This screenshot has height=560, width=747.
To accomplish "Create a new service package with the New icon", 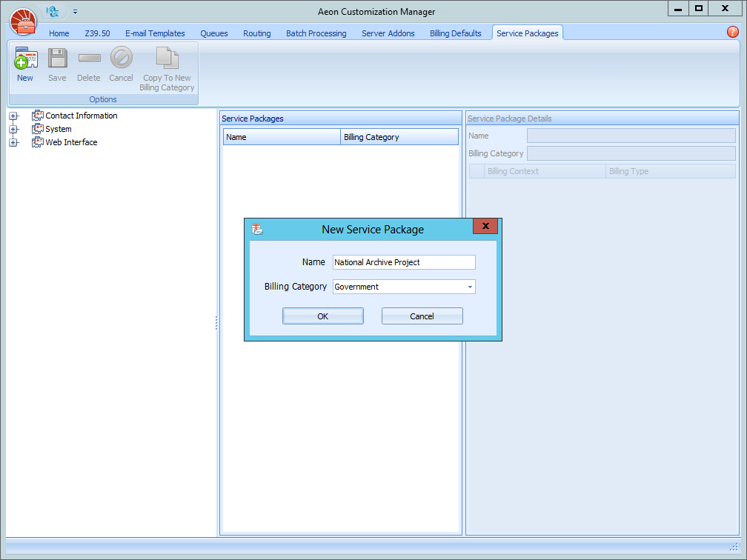I will coord(24,58).
